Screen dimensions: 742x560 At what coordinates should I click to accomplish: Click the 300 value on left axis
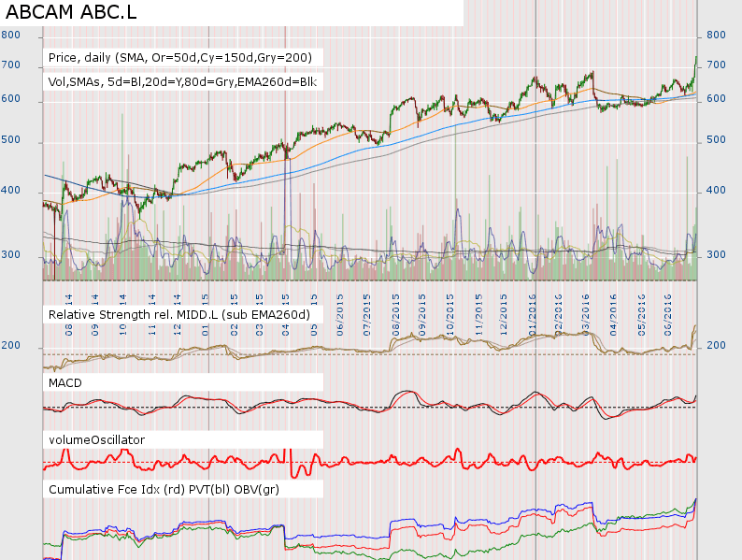pos(10,254)
